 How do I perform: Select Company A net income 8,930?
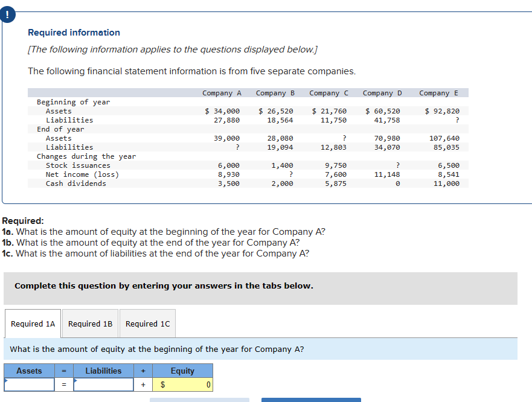[x=229, y=174]
